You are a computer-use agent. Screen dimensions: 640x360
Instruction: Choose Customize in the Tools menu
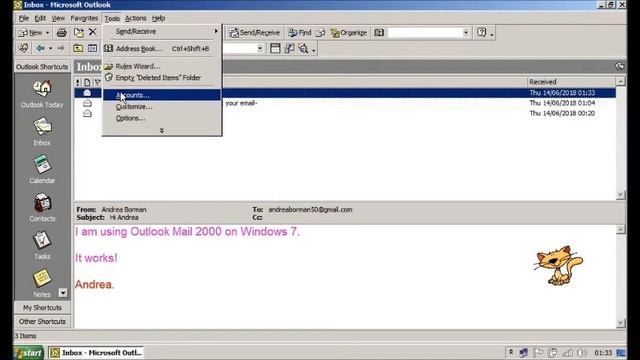click(x=162, y=107)
